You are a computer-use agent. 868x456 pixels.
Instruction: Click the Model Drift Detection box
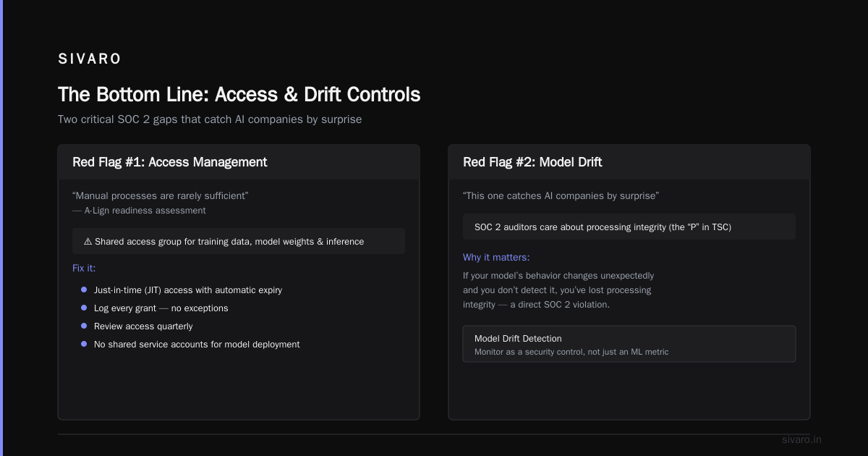click(x=629, y=344)
